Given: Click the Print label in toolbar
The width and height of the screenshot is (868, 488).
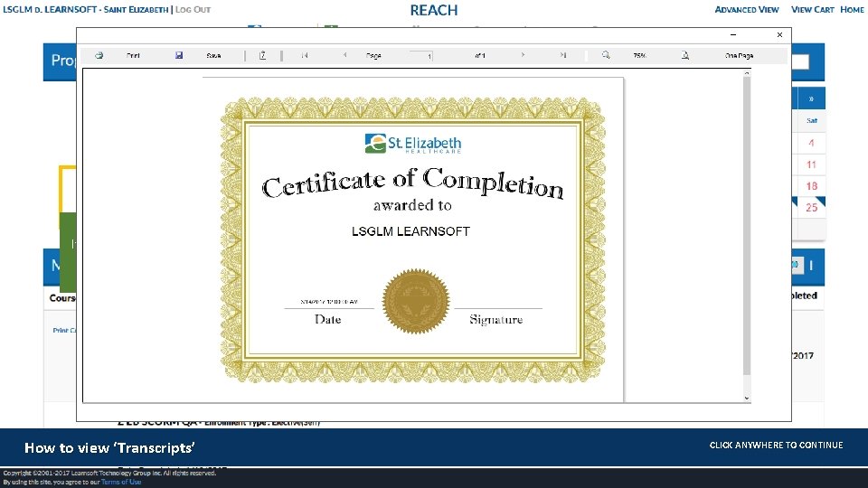Looking at the screenshot, I should (133, 56).
